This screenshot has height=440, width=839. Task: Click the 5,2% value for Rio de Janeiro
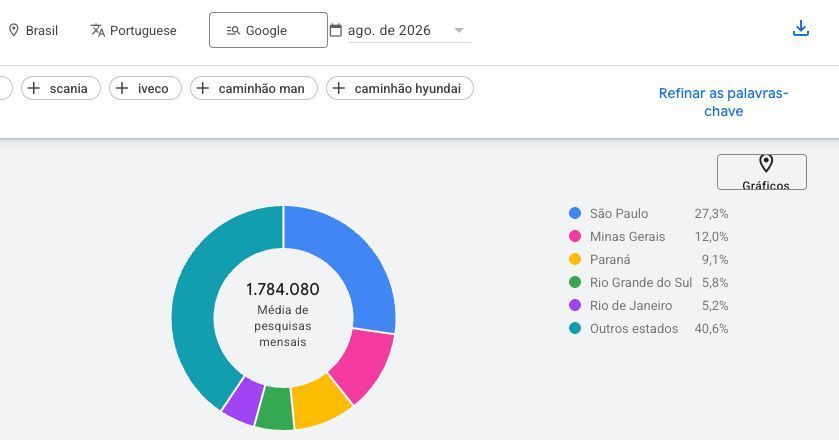point(715,306)
